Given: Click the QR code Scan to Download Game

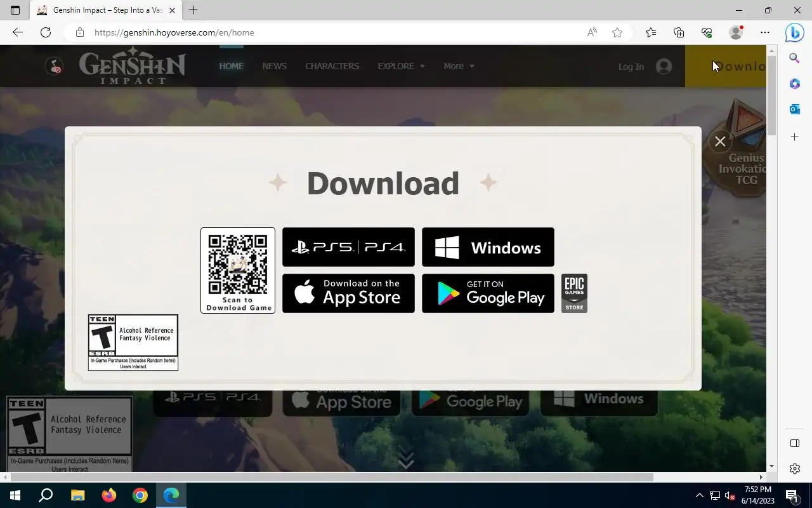Looking at the screenshot, I should (238, 271).
